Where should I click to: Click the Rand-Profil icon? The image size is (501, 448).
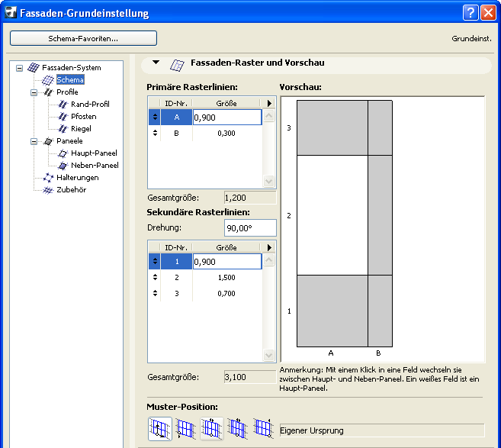(63, 105)
